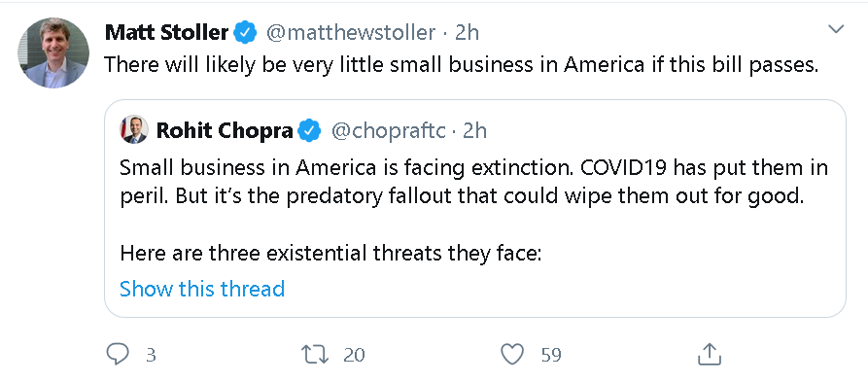The height and width of the screenshot is (382, 868).
Task: Click the like count 59
Action: point(551,355)
